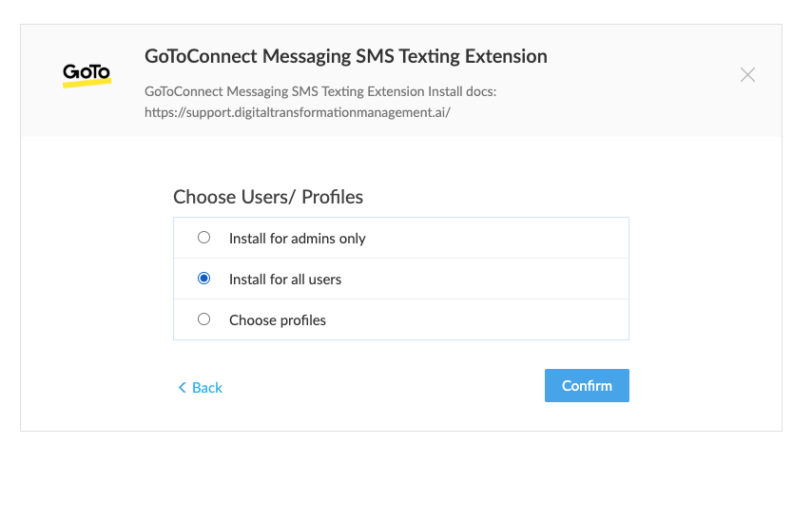812x522 pixels.
Task: Click the Confirm button
Action: [x=587, y=386]
